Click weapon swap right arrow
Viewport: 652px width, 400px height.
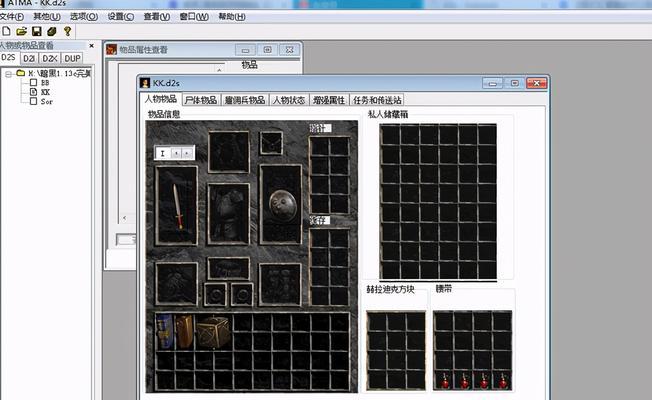(187, 153)
